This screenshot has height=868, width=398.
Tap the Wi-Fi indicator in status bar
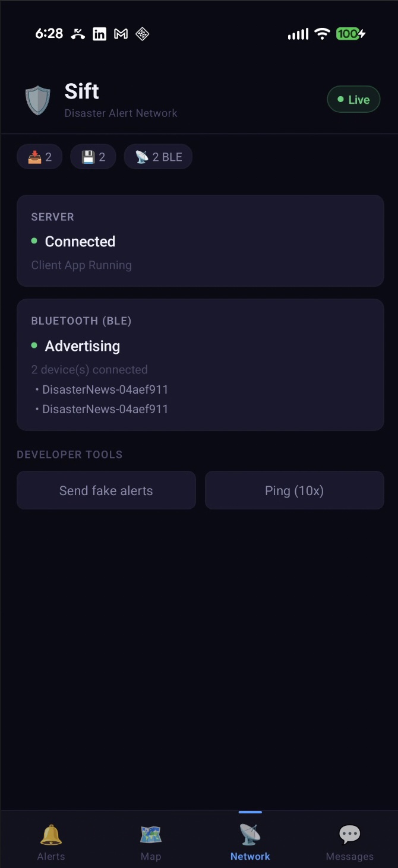tap(322, 34)
